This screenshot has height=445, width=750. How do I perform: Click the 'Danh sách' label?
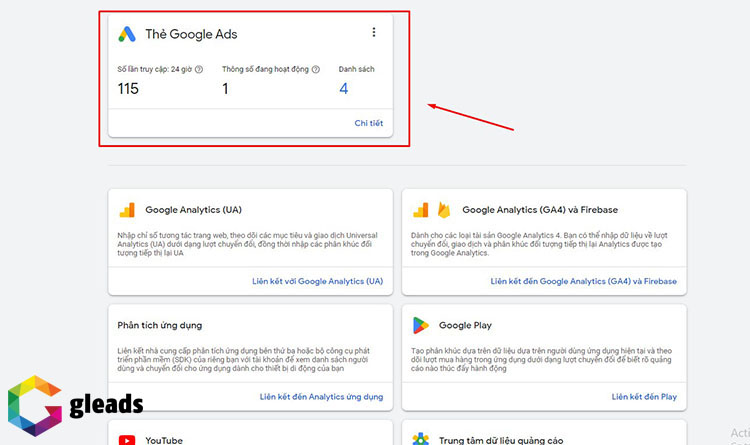click(x=356, y=69)
